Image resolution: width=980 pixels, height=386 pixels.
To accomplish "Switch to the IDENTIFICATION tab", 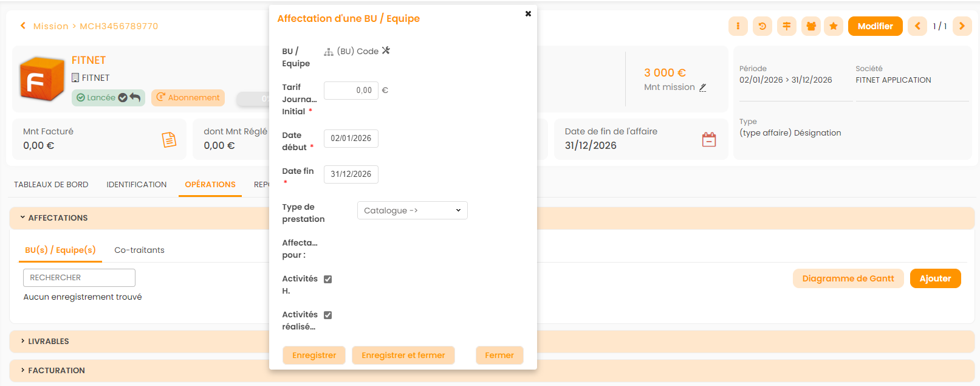I will pos(136,184).
